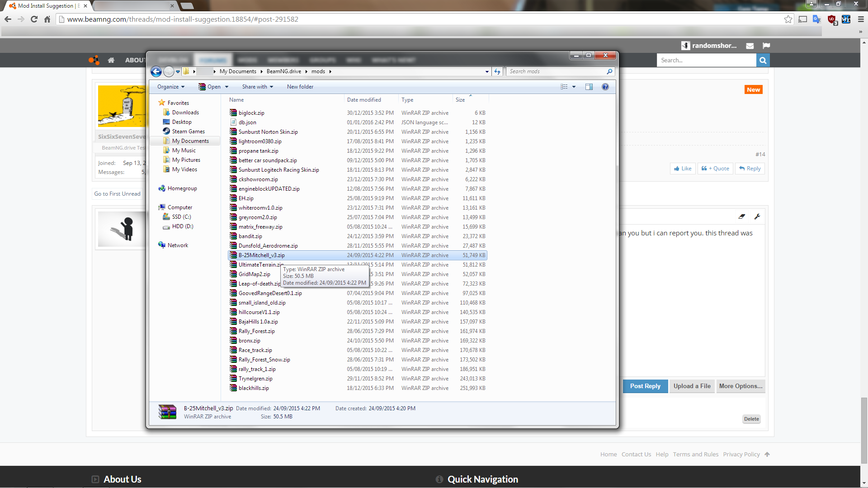Bookmark page with star icon
Viewport: 868px width, 488px height.
pos(788,19)
